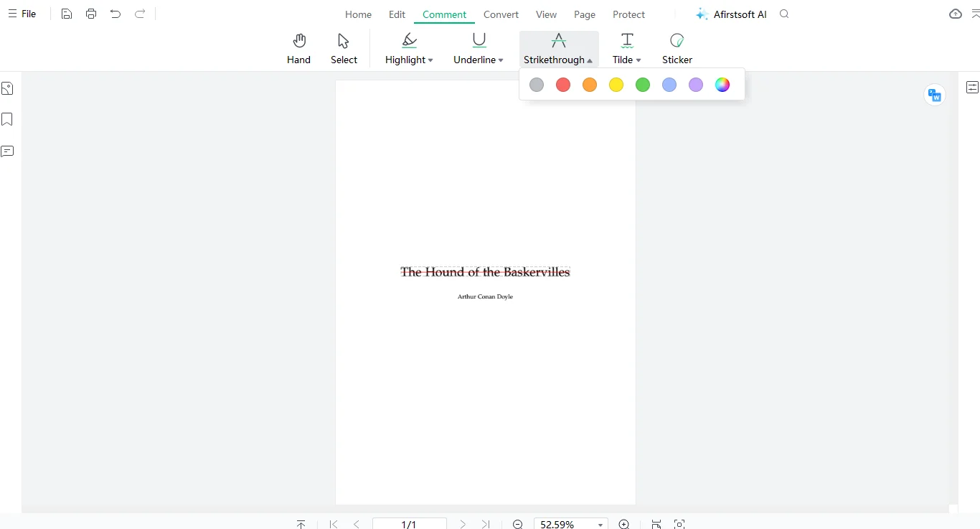Screen dimensions: 980x529
Task: Open the properties panel icon
Action: tap(972, 88)
